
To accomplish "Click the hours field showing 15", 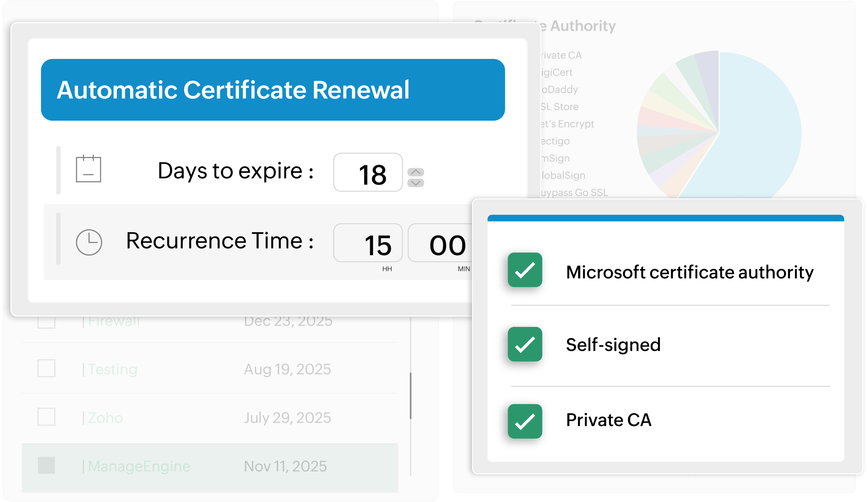I will (368, 243).
